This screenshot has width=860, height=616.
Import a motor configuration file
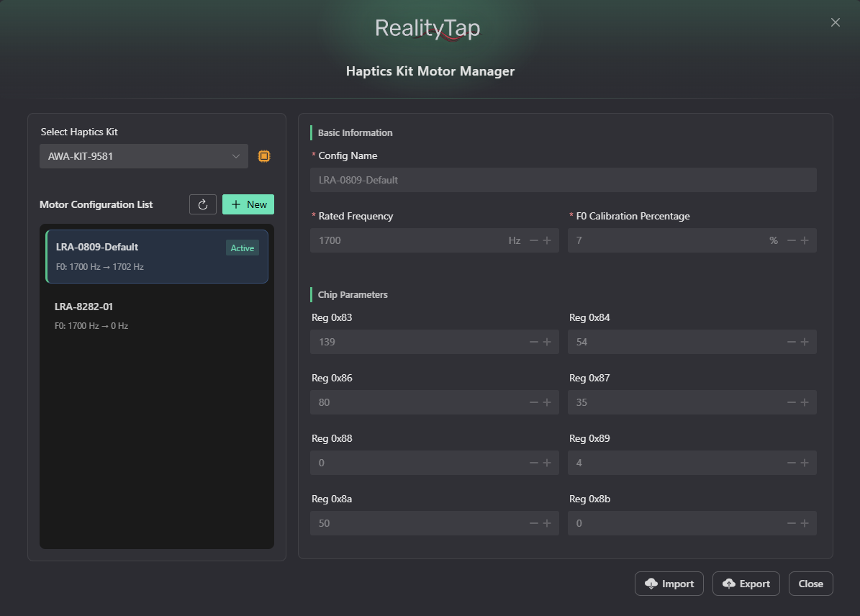pyautogui.click(x=669, y=584)
